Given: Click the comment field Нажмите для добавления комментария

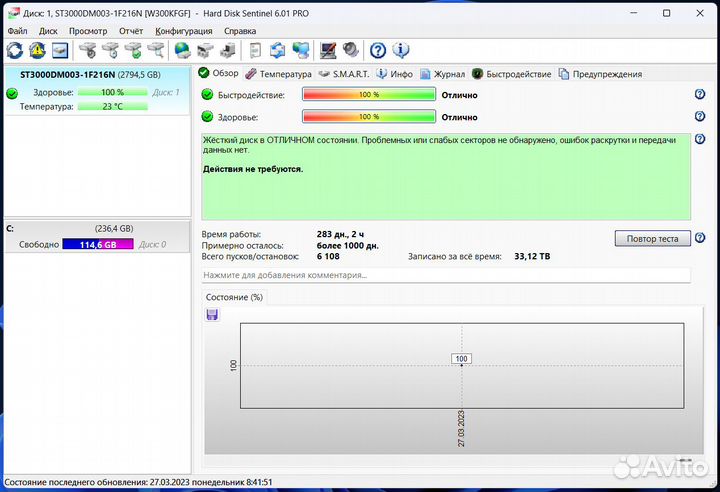Looking at the screenshot, I should (446, 275).
